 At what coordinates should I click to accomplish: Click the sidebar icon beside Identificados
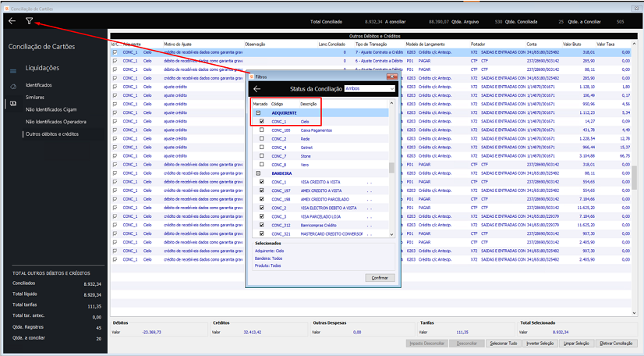click(x=13, y=87)
